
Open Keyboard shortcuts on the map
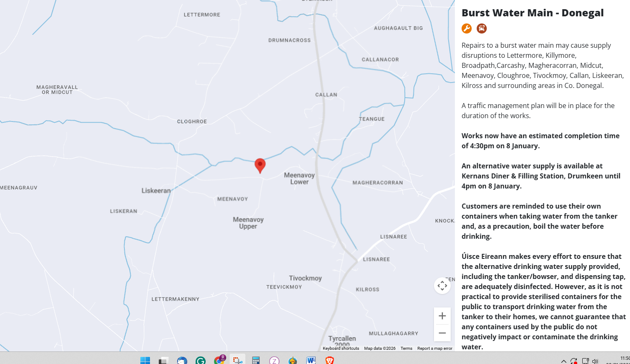[341, 349]
